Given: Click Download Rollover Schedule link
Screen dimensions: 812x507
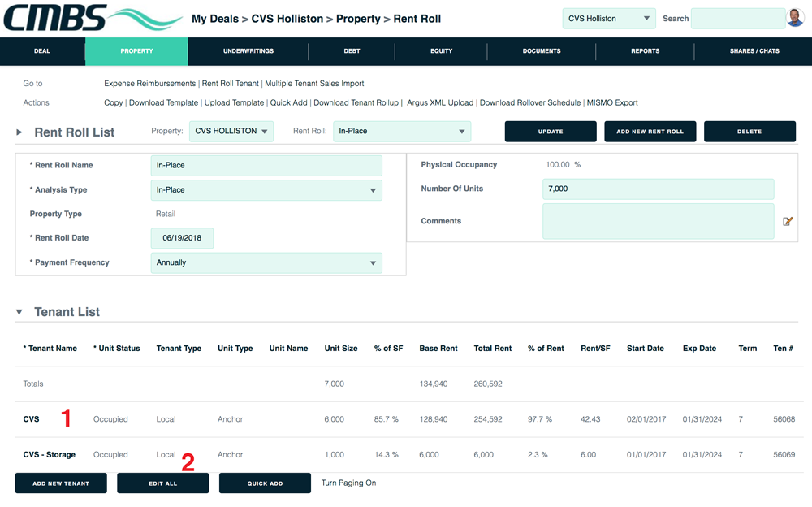Looking at the screenshot, I should pos(529,102).
